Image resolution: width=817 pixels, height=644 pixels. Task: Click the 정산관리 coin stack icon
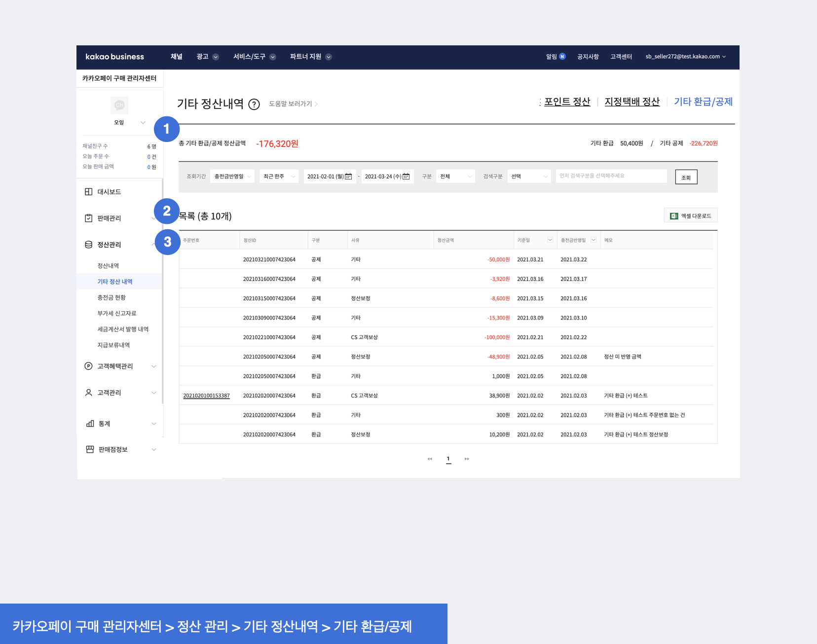(89, 245)
